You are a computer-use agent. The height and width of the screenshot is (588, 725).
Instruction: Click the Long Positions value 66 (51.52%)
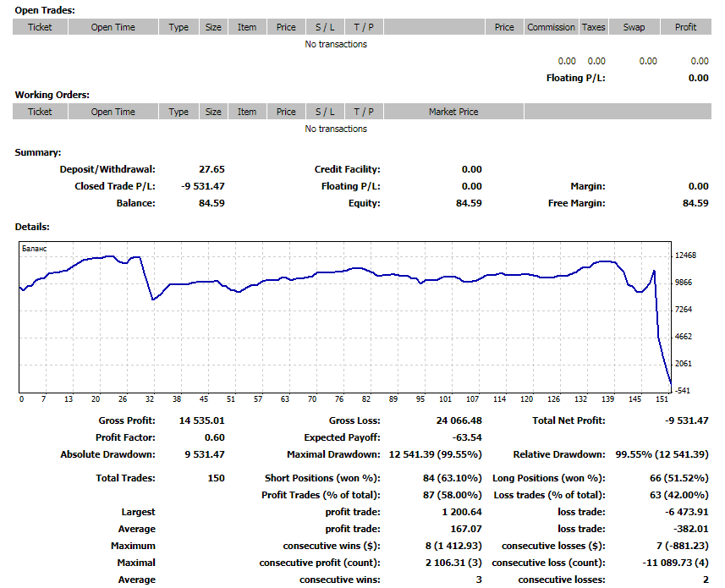pyautogui.click(x=679, y=479)
